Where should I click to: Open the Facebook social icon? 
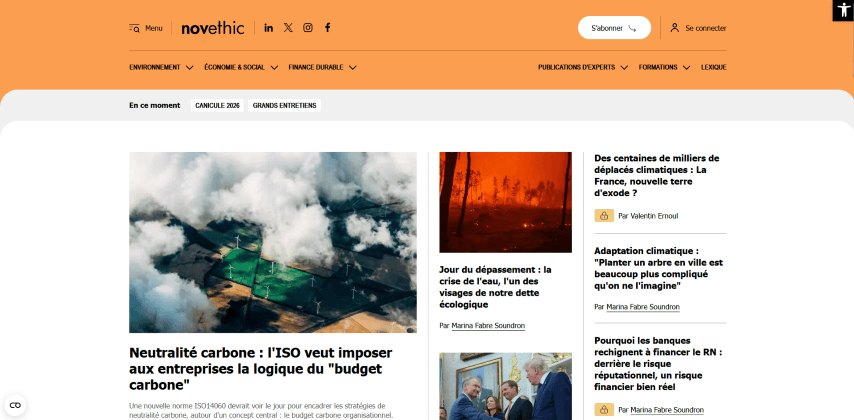327,28
